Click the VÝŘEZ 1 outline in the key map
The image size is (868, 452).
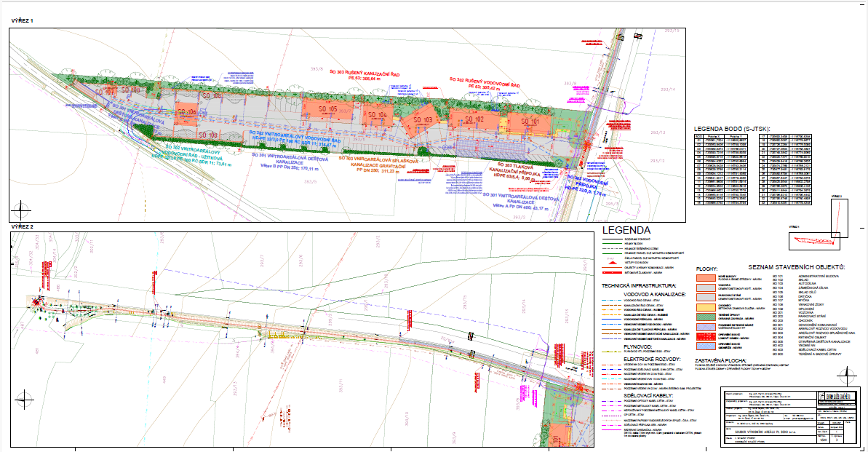pyautogui.click(x=814, y=240)
